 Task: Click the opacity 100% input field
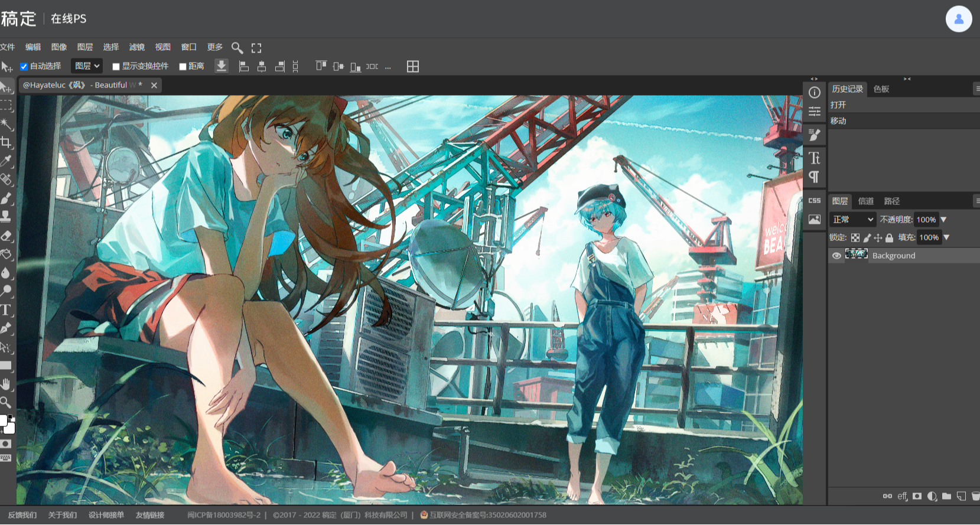pyautogui.click(x=926, y=220)
